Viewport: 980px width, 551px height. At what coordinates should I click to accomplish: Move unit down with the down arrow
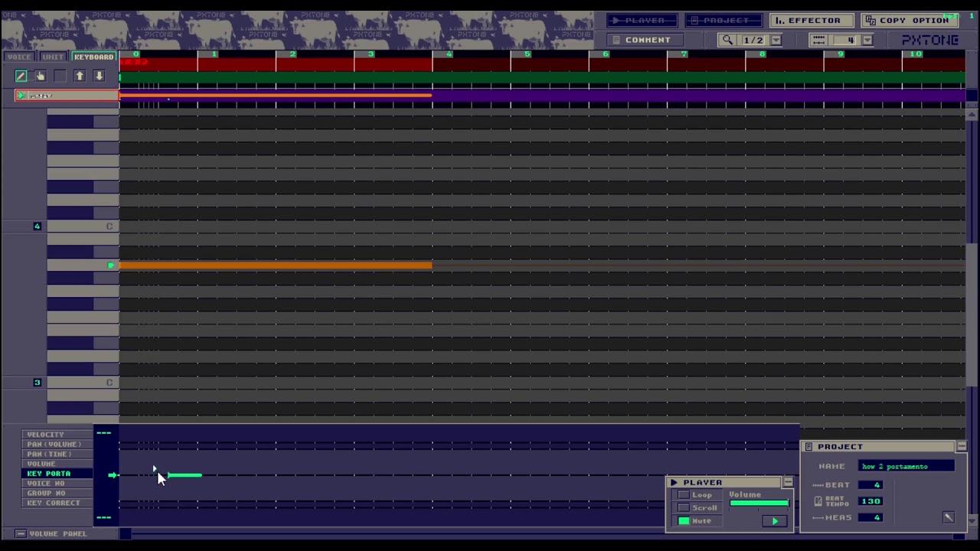pyautogui.click(x=100, y=76)
